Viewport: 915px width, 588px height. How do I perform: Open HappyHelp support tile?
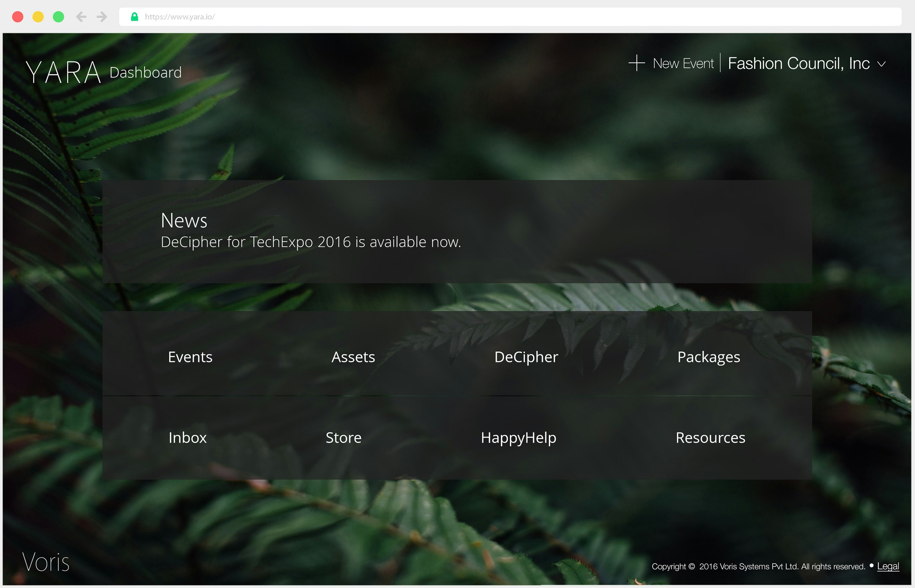click(518, 438)
